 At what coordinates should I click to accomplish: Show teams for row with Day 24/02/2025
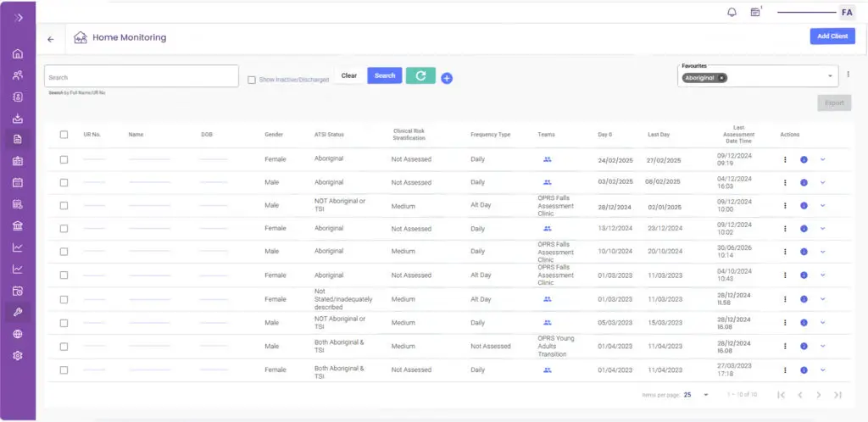coord(548,159)
